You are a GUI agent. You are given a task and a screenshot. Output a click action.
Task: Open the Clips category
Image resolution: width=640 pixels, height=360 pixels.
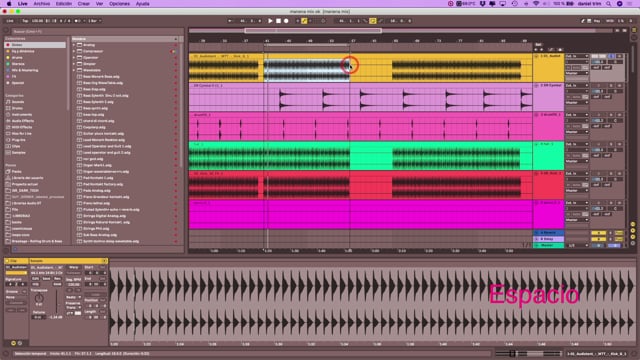point(16,146)
